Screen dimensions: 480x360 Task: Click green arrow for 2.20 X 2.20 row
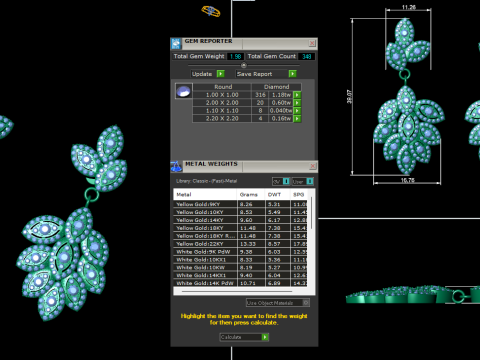297,119
